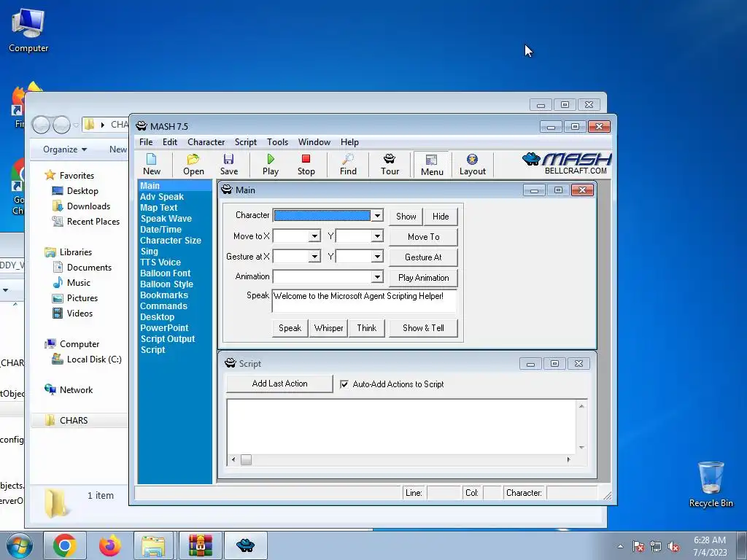The height and width of the screenshot is (560, 747).
Task: Select the Computer desktop icon
Action: (28, 29)
